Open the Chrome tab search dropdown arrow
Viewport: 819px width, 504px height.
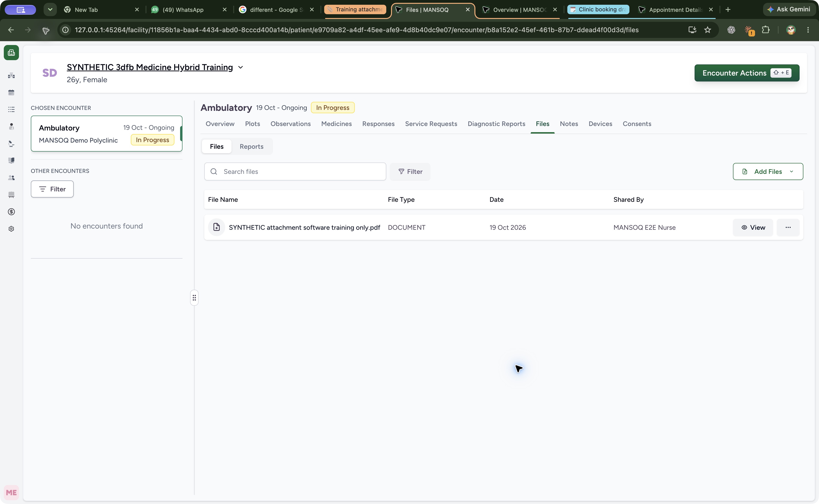(50, 10)
